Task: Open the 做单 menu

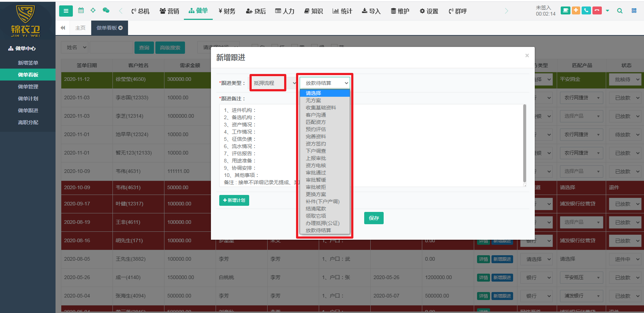Action: coord(198,11)
